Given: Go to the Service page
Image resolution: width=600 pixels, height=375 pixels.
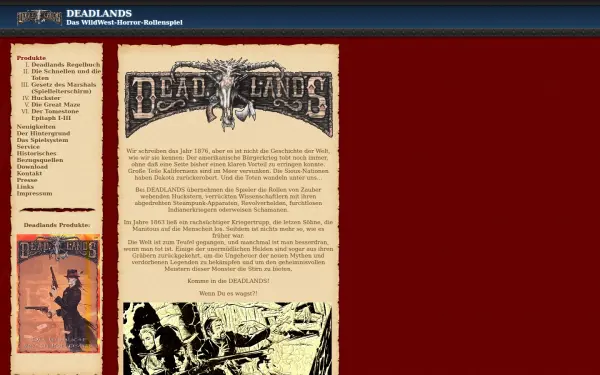Looking at the screenshot, I should pyautogui.click(x=28, y=147).
